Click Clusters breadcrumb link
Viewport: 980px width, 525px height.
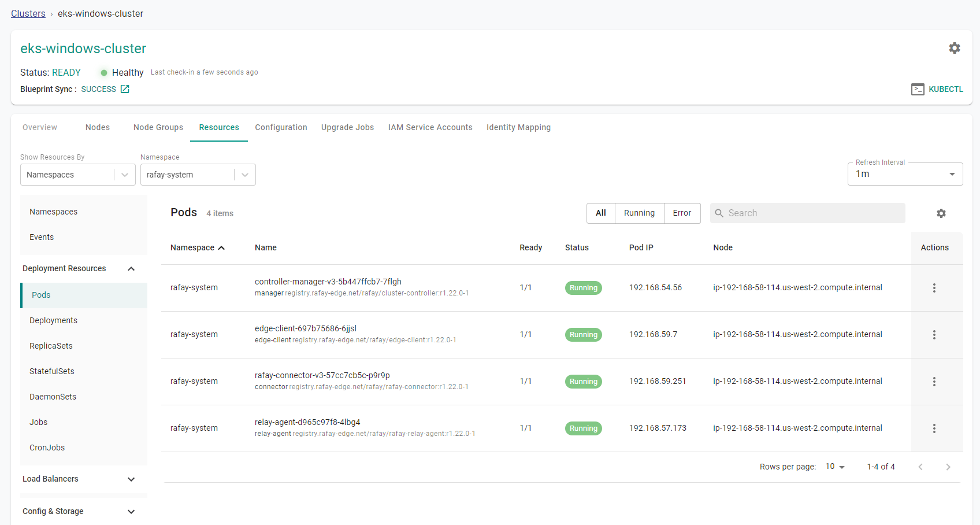28,13
